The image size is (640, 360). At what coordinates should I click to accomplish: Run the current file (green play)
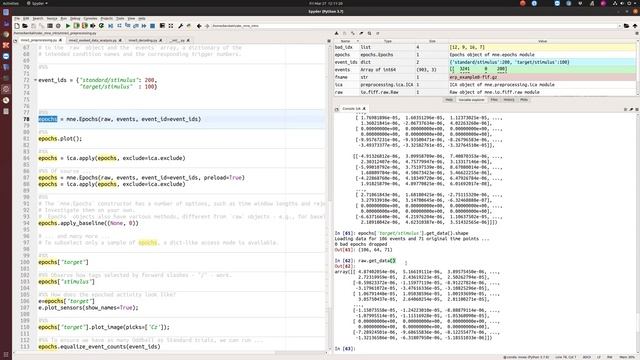(68, 26)
